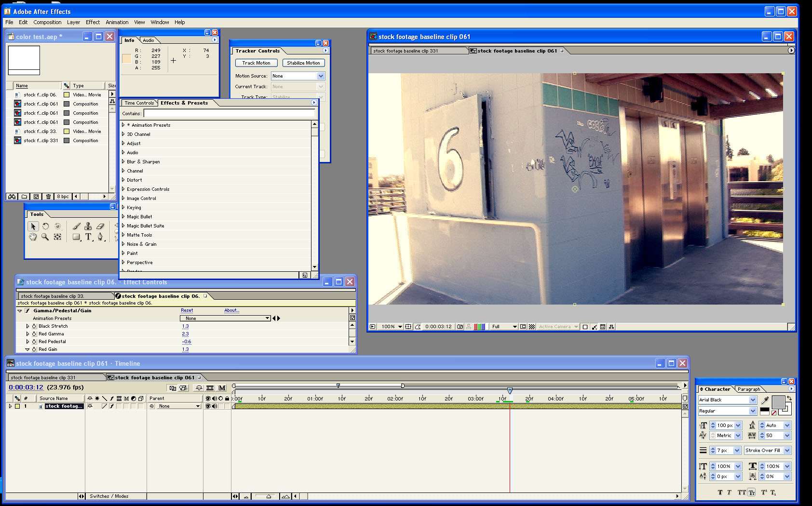Choose the Hand tool
Screen dimensions: 812x506
coord(33,237)
